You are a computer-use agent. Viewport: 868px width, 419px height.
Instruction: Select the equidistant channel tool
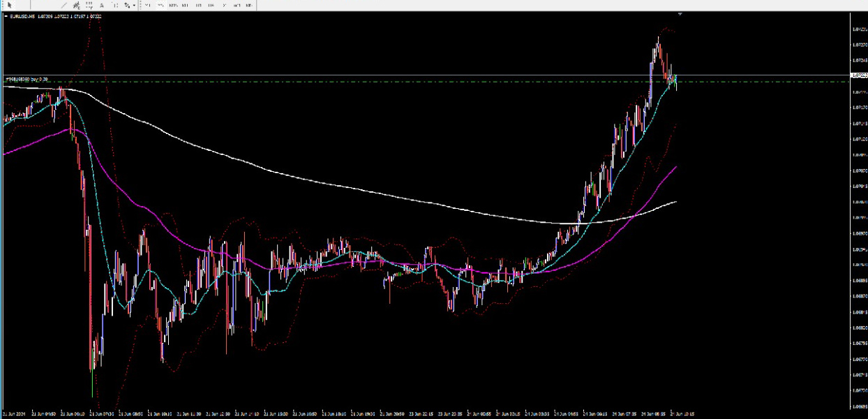pyautogui.click(x=76, y=5)
